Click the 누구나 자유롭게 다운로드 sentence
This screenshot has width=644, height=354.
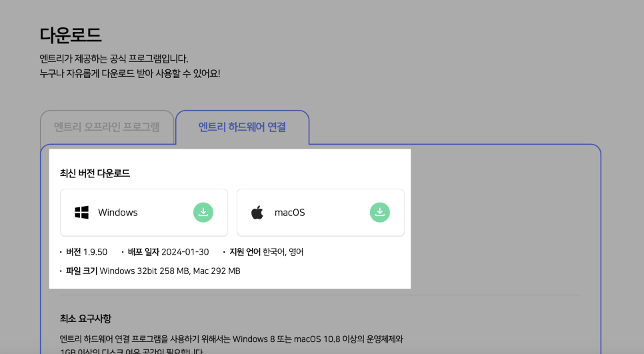point(130,74)
